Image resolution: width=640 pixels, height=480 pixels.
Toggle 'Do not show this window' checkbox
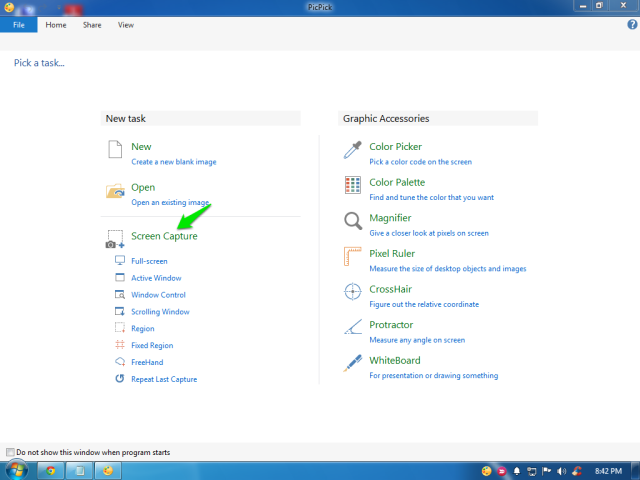(x=10, y=452)
